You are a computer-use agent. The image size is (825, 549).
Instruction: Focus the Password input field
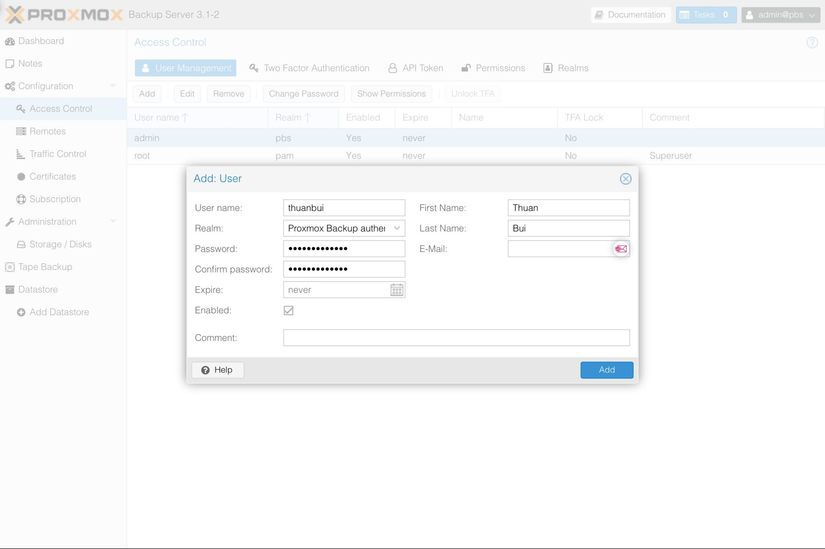(x=344, y=248)
